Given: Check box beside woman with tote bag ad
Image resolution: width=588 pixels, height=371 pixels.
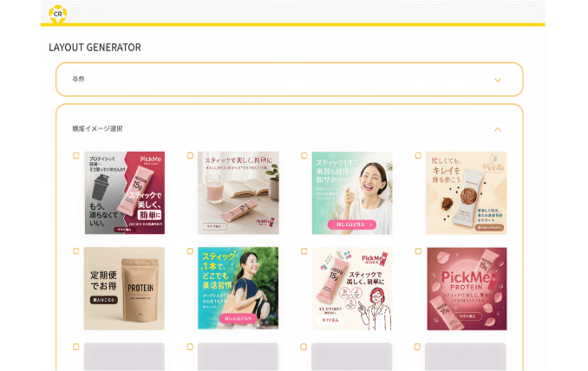Looking at the screenshot, I should click(x=190, y=251).
